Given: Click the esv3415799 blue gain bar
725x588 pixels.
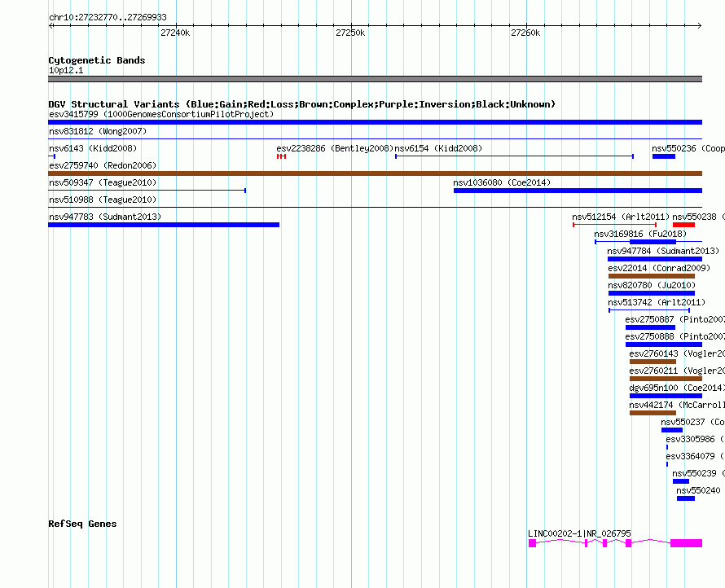Looking at the screenshot, I should coord(375,122).
